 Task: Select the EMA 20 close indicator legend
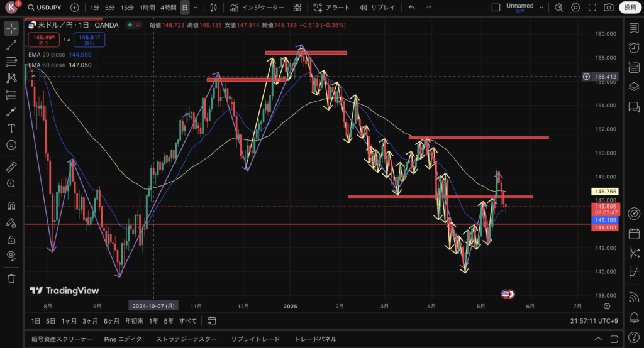60,55
